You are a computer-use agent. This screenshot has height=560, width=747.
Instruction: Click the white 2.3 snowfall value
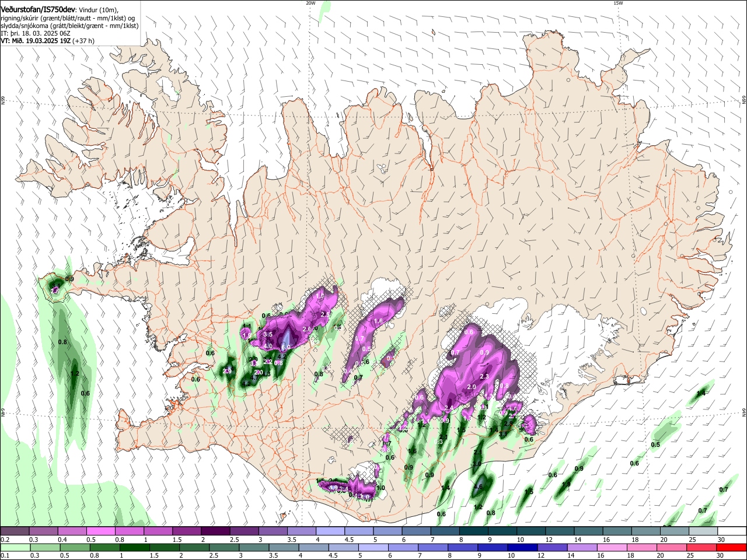pyautogui.click(x=484, y=376)
